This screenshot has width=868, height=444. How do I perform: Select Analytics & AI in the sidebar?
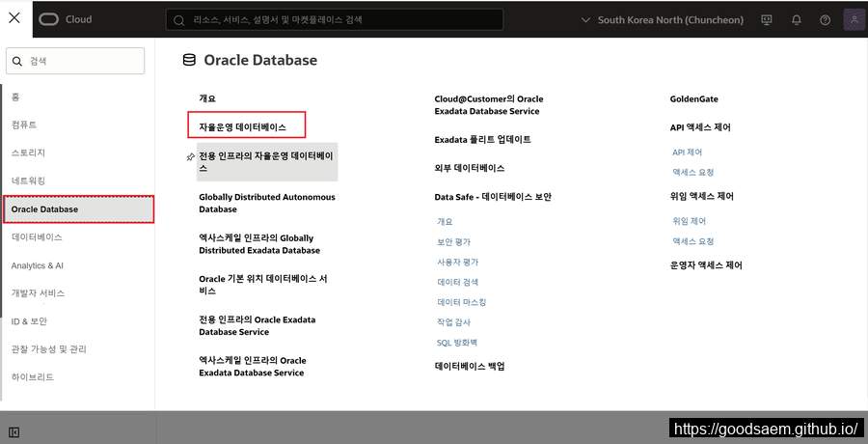37,265
